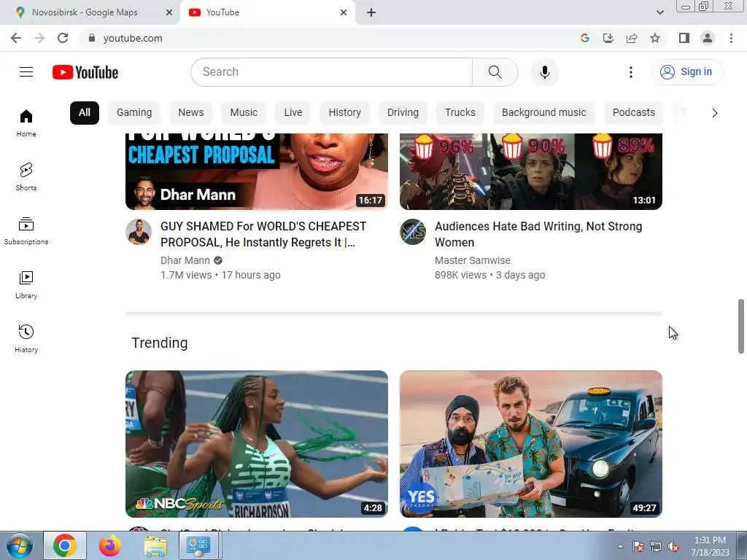Click the YouTube search input field
Viewport: 747px width, 560px height.
tap(332, 72)
